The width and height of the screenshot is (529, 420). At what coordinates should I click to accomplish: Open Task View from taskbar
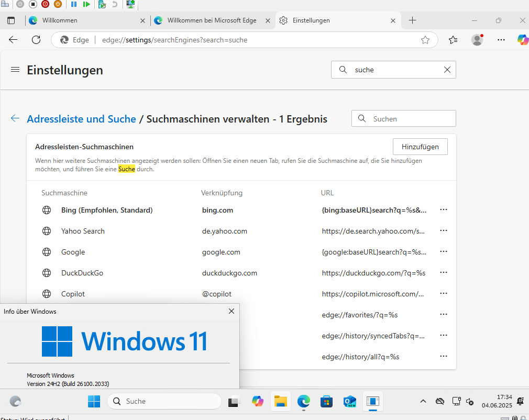point(234,401)
